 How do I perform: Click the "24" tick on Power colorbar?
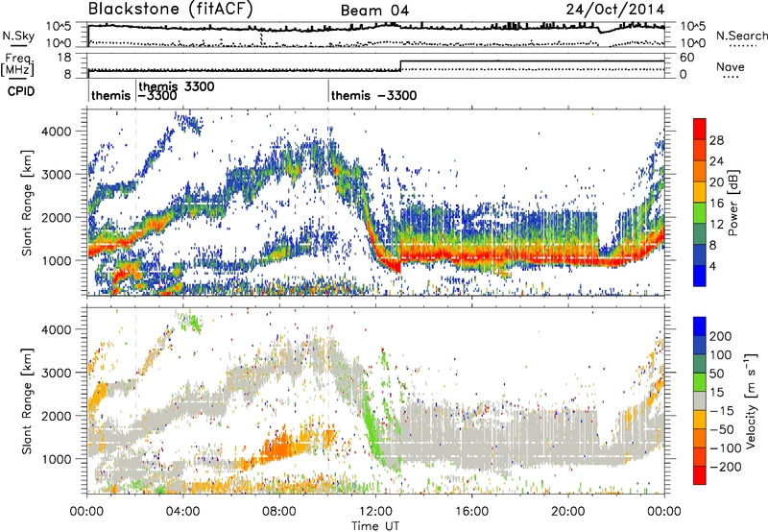click(x=716, y=161)
